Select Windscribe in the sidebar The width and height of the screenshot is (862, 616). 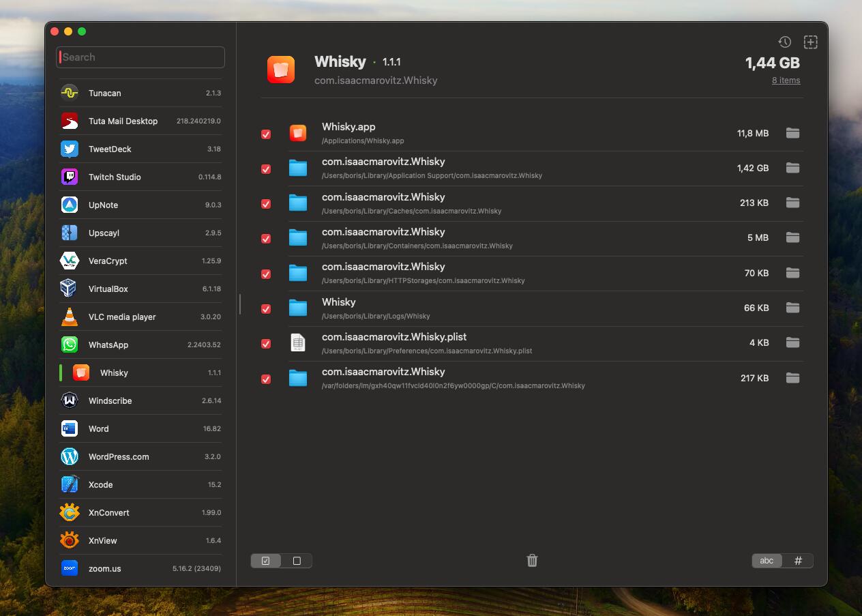(140, 400)
